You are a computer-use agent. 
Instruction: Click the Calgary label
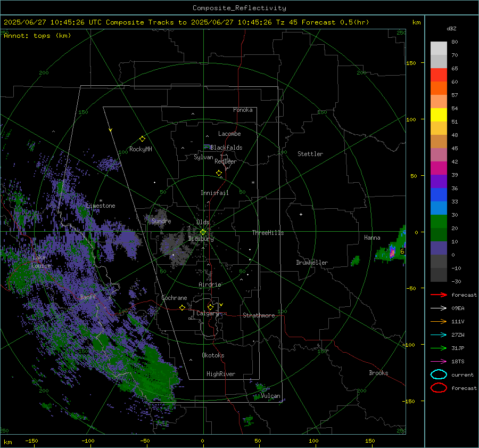coord(208,313)
